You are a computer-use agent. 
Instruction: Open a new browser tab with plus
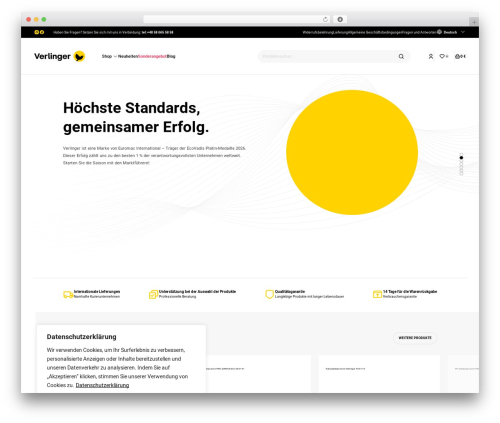point(474,22)
